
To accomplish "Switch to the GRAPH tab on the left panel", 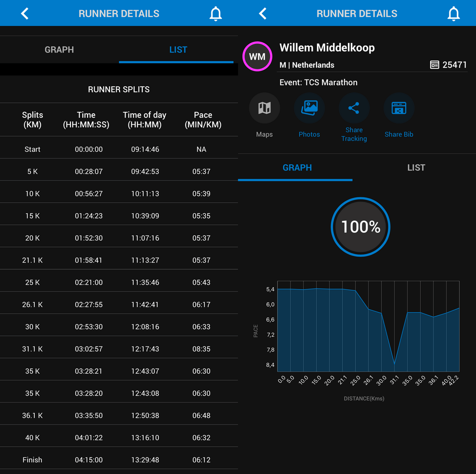I will point(59,49).
